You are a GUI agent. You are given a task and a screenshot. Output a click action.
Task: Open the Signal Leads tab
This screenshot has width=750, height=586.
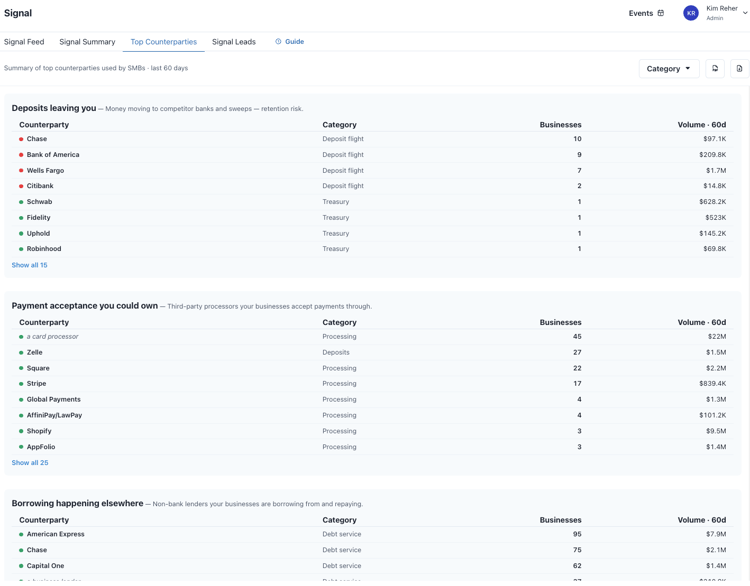coord(234,42)
